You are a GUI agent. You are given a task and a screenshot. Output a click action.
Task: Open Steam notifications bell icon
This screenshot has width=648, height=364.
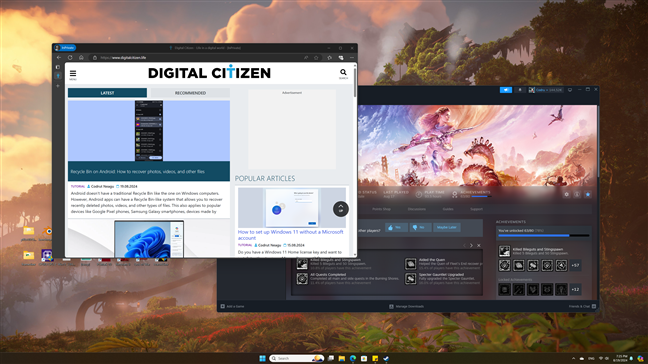tap(519, 90)
